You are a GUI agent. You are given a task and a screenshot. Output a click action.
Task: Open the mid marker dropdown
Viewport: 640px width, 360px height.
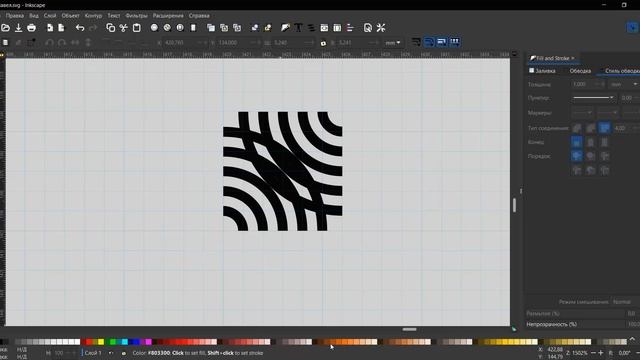(607, 112)
